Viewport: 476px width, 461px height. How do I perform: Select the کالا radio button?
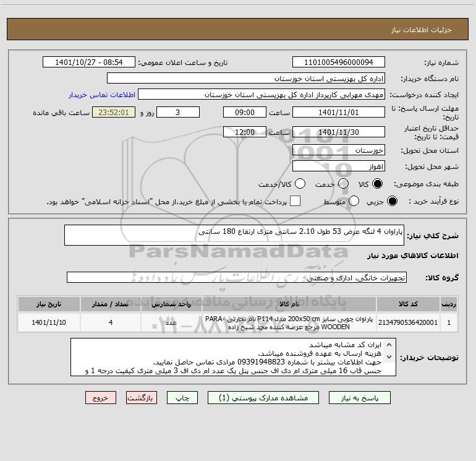coord(378,184)
